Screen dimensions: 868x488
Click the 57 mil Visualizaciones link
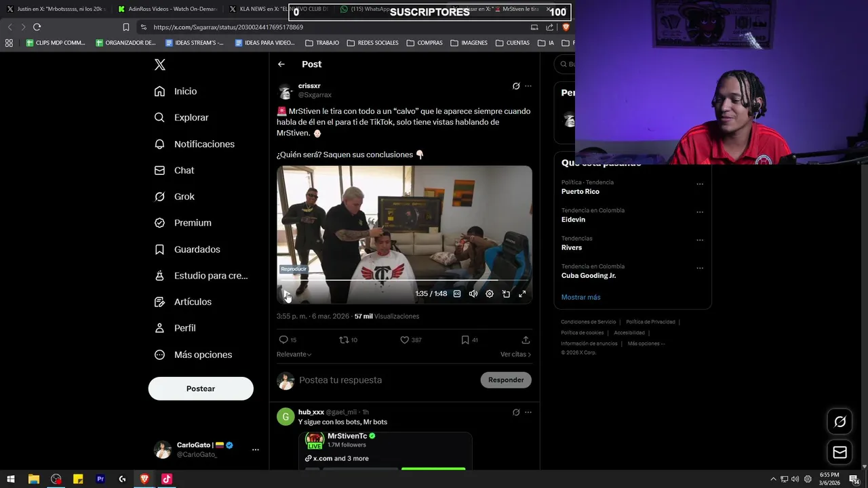(x=387, y=317)
